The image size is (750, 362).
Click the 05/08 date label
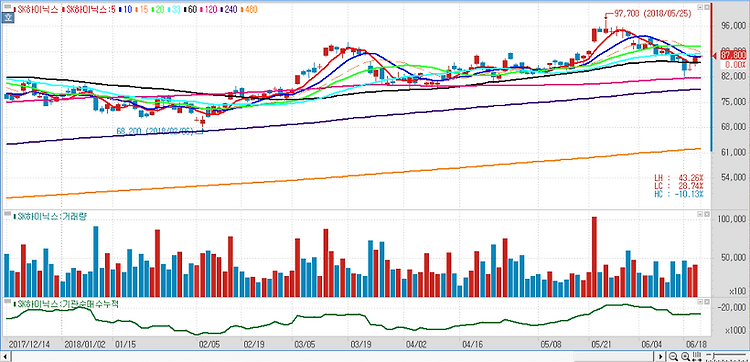(551, 344)
